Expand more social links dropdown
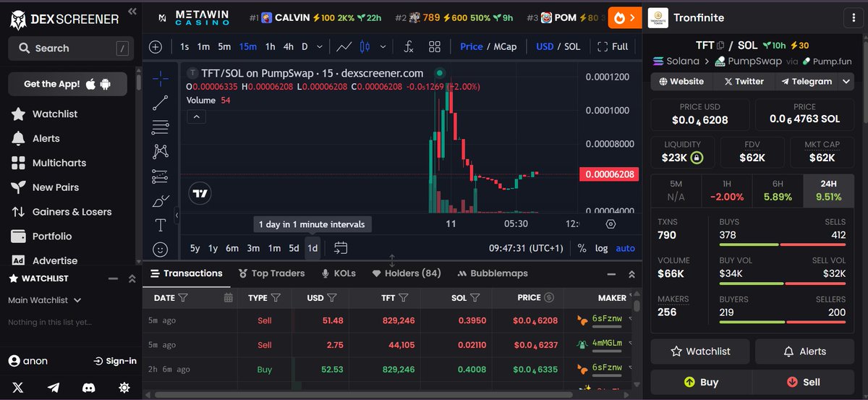The height and width of the screenshot is (400, 868). point(848,82)
